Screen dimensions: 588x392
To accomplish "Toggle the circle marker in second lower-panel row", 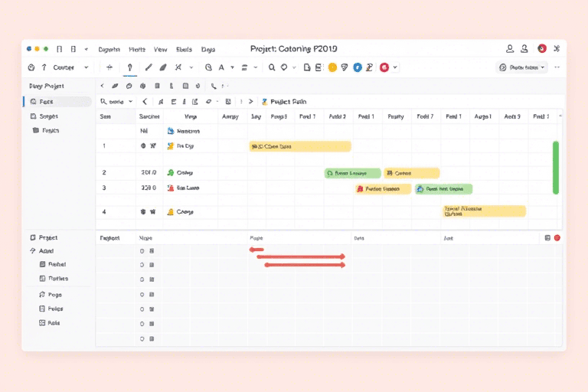I will point(142,265).
